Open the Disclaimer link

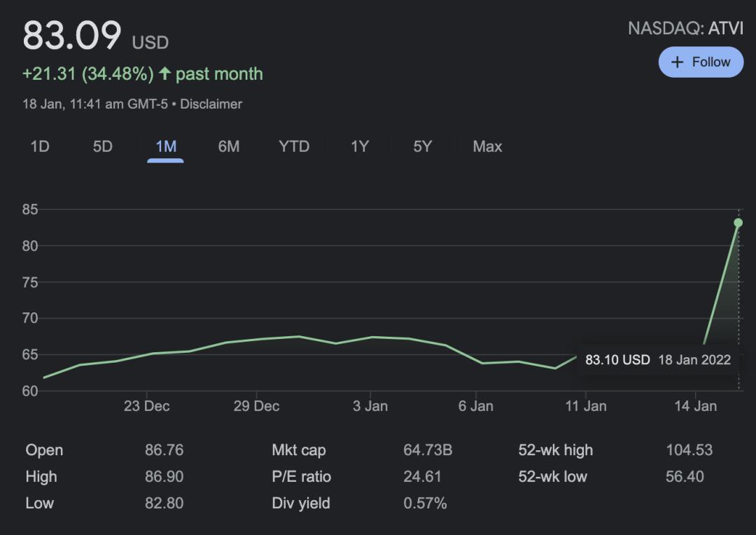click(x=211, y=104)
